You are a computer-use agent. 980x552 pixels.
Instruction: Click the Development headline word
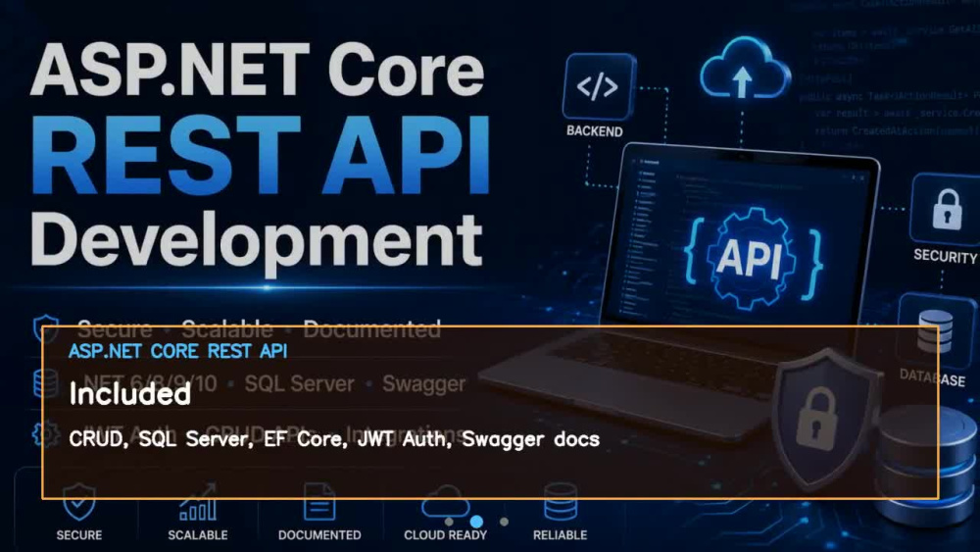(256, 242)
